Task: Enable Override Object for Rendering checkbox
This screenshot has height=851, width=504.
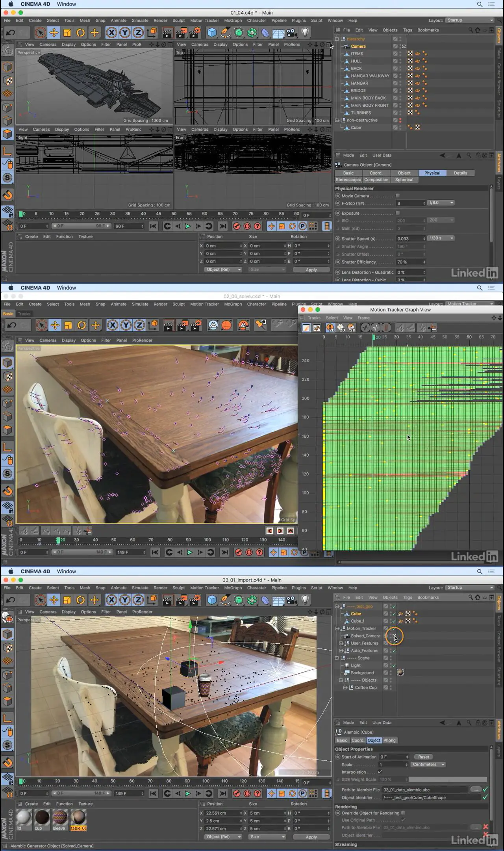Action: [403, 813]
